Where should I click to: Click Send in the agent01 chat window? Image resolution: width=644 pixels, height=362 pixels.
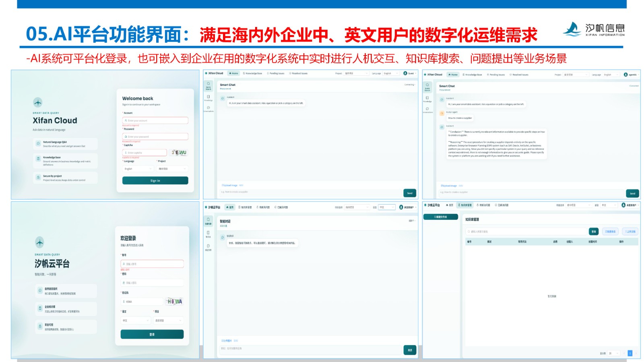click(632, 193)
